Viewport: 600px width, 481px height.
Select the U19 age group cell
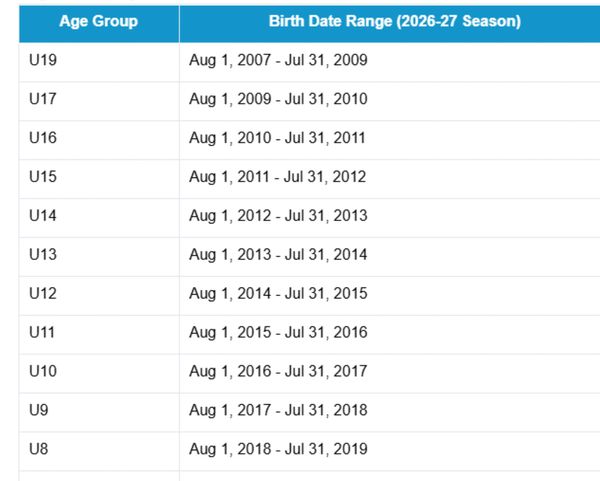coord(43,60)
